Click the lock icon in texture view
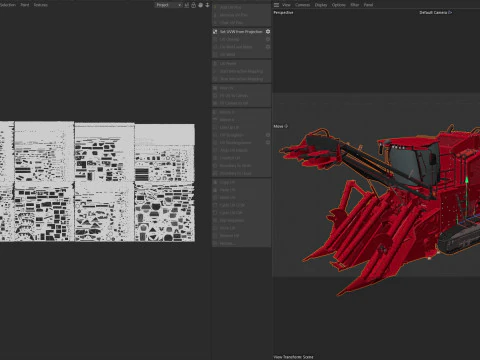 [193, 5]
